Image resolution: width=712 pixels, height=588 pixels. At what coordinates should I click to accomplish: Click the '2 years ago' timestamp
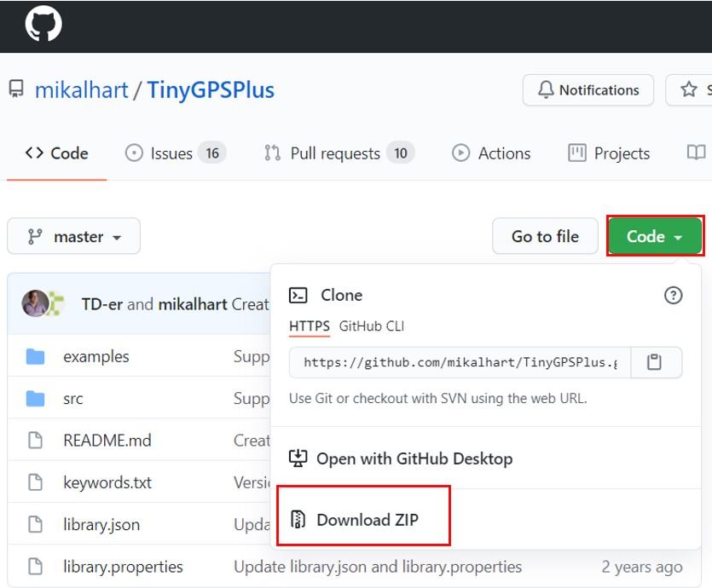[642, 567]
